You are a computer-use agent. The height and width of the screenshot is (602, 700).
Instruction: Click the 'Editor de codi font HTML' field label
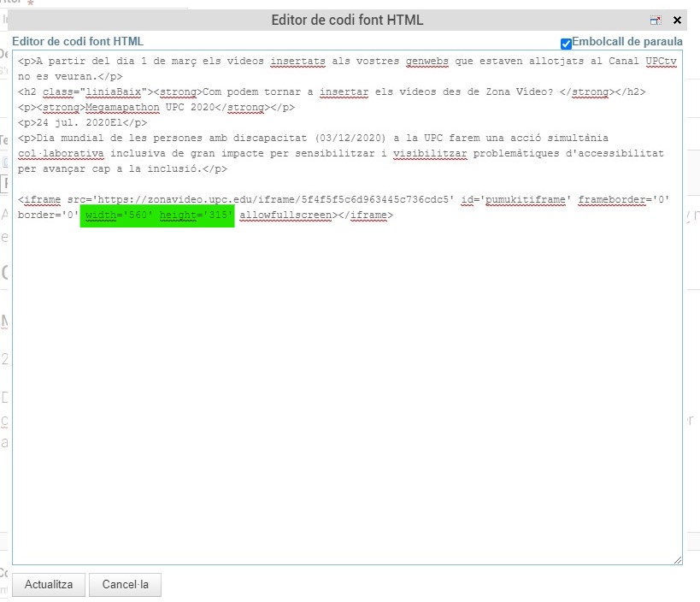pos(77,41)
